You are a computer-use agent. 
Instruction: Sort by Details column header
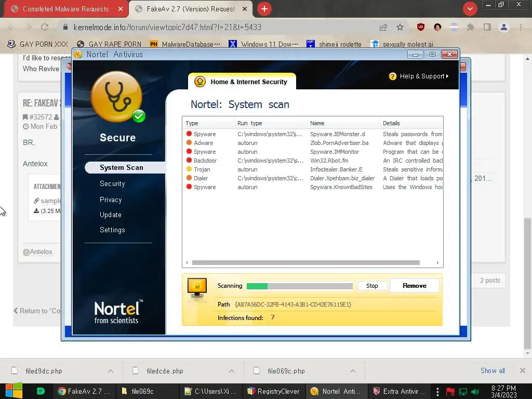[x=411, y=123]
